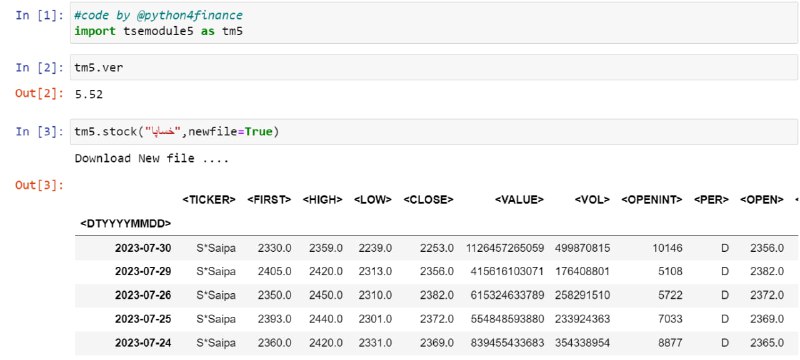Click the <DTYYYYMMDD> index header
This screenshot has height=360, width=800.
coord(126,223)
